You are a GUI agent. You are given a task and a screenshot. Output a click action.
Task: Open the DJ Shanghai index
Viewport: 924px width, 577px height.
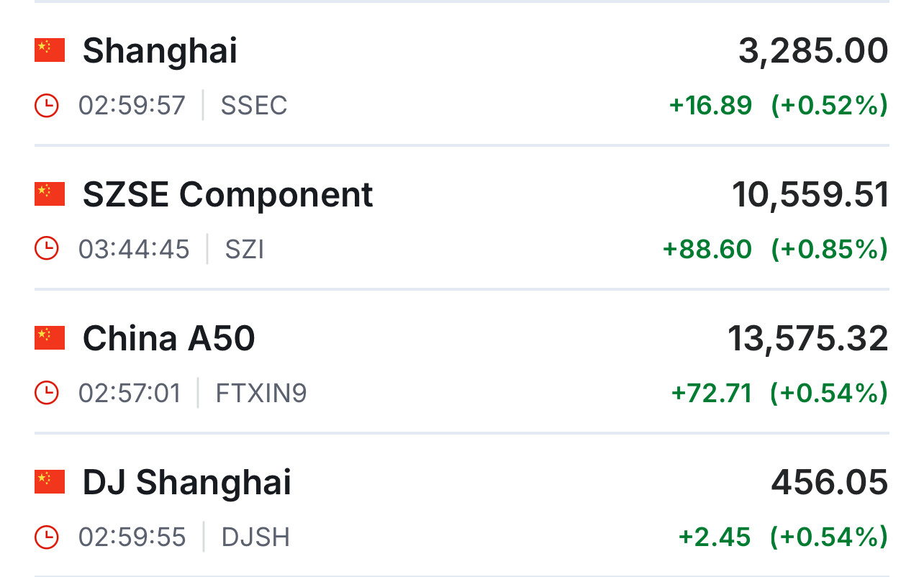coord(187,483)
